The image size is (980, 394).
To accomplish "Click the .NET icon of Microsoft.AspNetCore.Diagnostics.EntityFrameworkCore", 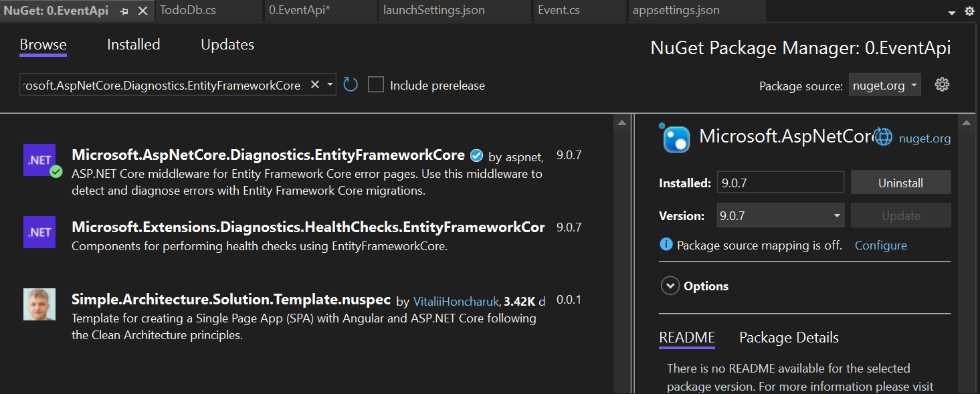I will [x=39, y=160].
